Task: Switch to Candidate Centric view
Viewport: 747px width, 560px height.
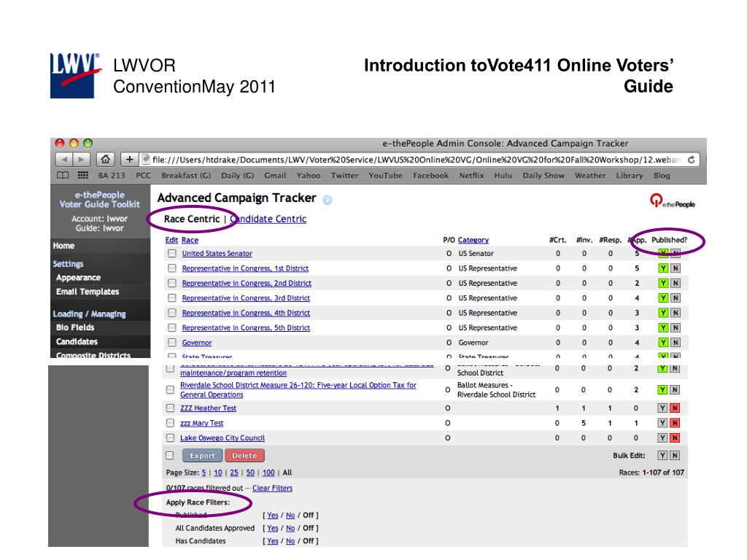Action: pos(268,219)
